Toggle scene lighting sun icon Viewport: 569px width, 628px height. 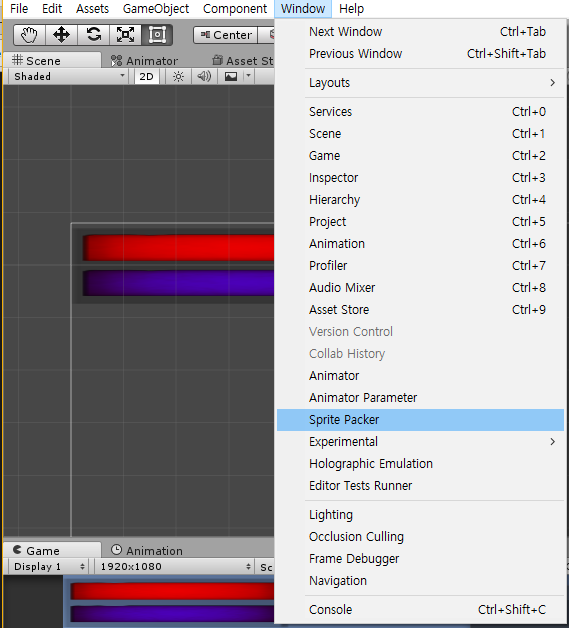[178, 76]
